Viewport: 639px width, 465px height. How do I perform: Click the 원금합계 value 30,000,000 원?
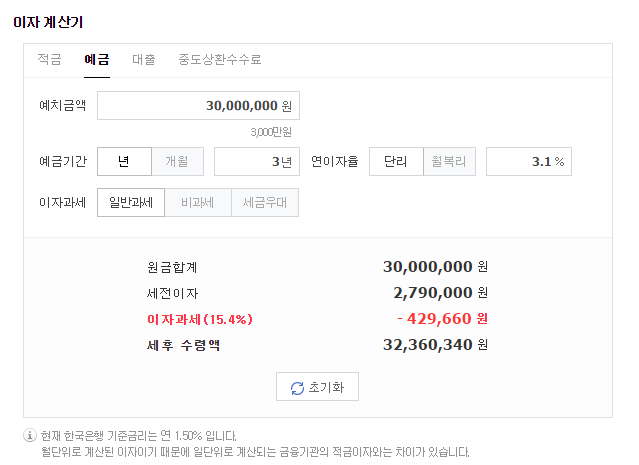pos(435,267)
